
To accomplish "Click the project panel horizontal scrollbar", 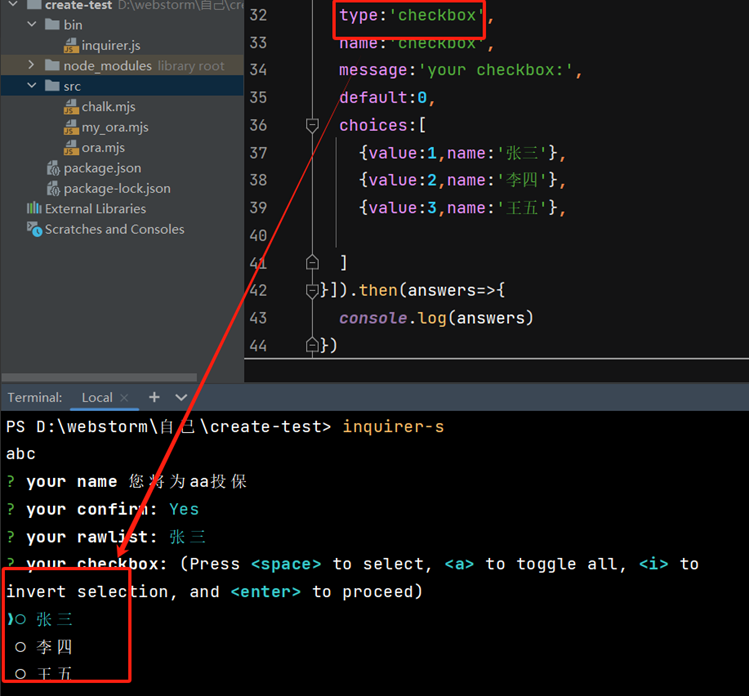I will 99,377.
